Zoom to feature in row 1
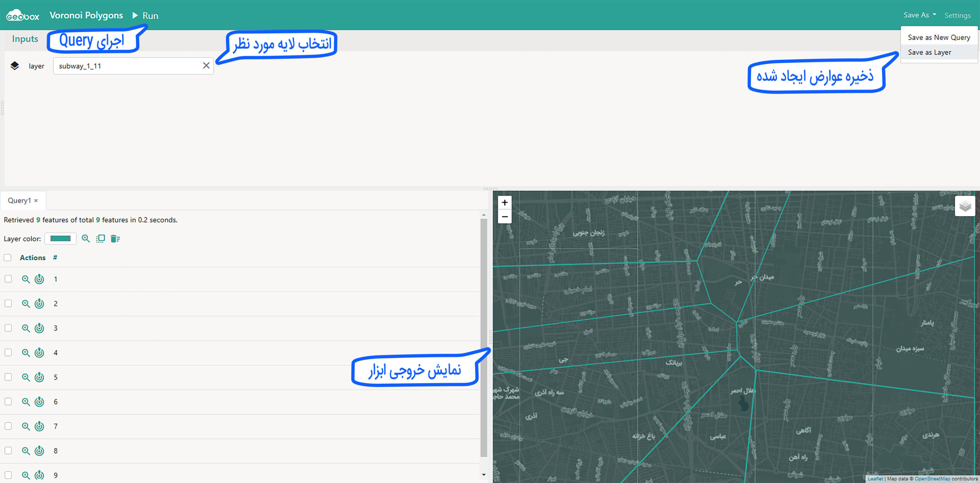Viewport: 980px width, 483px height. coord(26,279)
